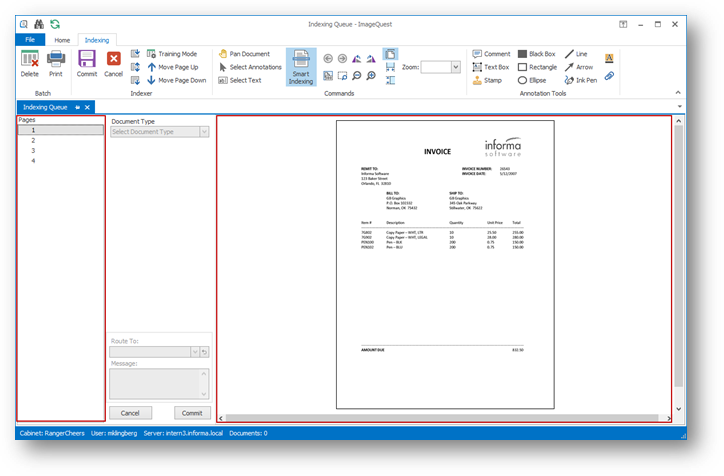Select the Pan Document hand tool
Viewport: 724px width, 476px height.
point(244,54)
